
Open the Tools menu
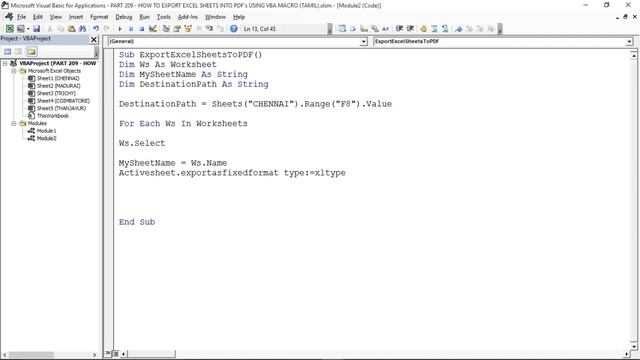163,17
